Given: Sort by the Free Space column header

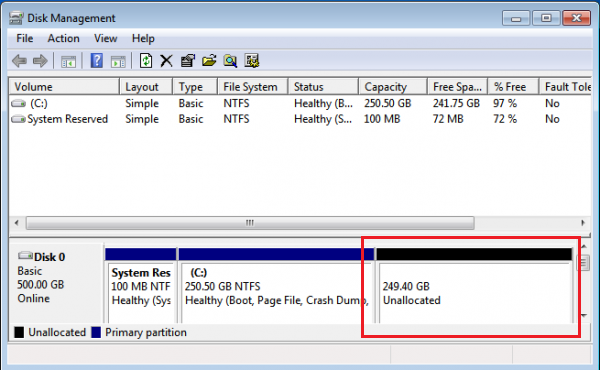Looking at the screenshot, I should click(x=457, y=86).
